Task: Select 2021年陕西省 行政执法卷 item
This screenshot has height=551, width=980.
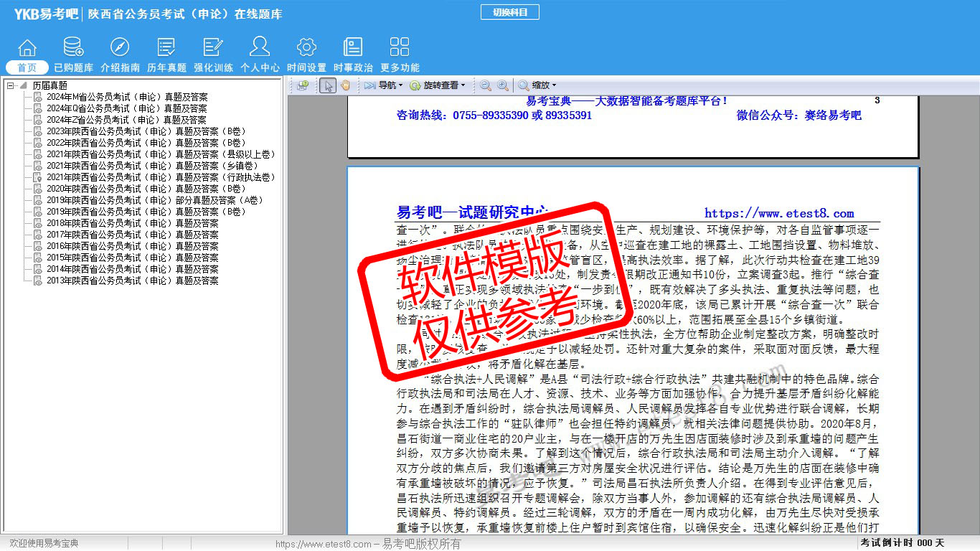Action: click(161, 177)
